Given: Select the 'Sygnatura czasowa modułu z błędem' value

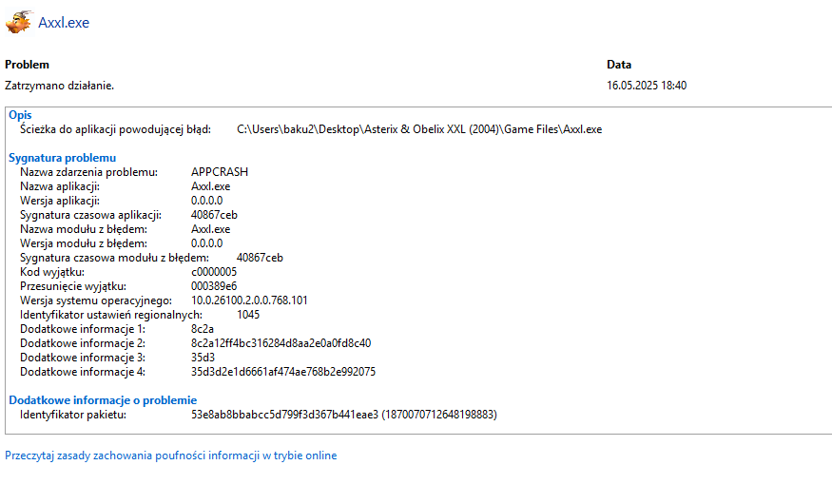Looking at the screenshot, I should point(260,259).
